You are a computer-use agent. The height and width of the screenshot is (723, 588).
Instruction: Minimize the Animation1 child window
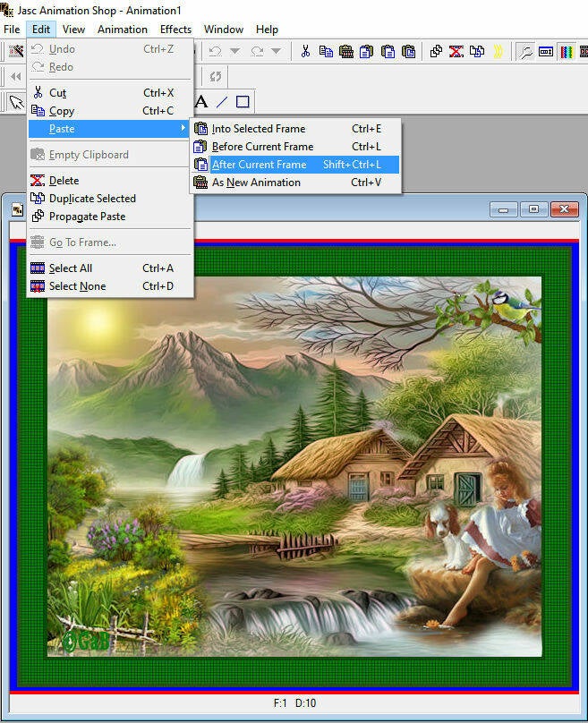(504, 209)
